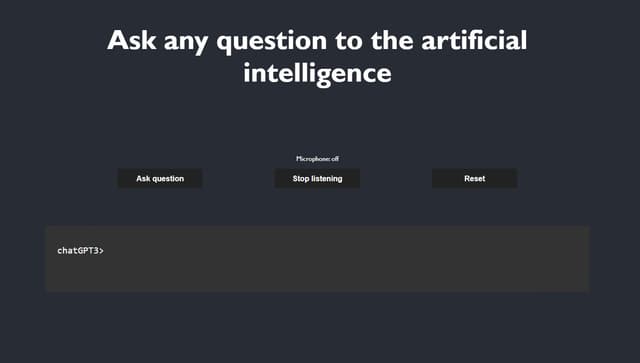640x363 pixels.
Task: Place the cursor after the chatGPT3> prompt
Action: click(x=107, y=251)
